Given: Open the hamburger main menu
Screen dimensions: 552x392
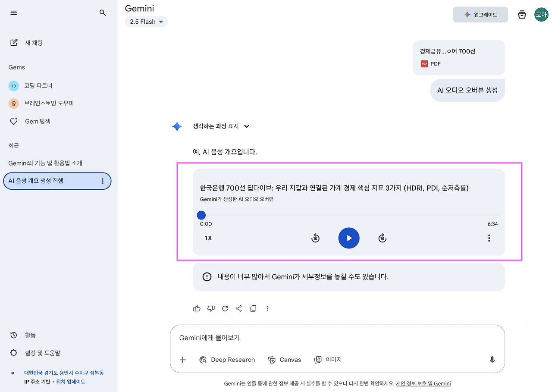Looking at the screenshot, I should 14,13.
